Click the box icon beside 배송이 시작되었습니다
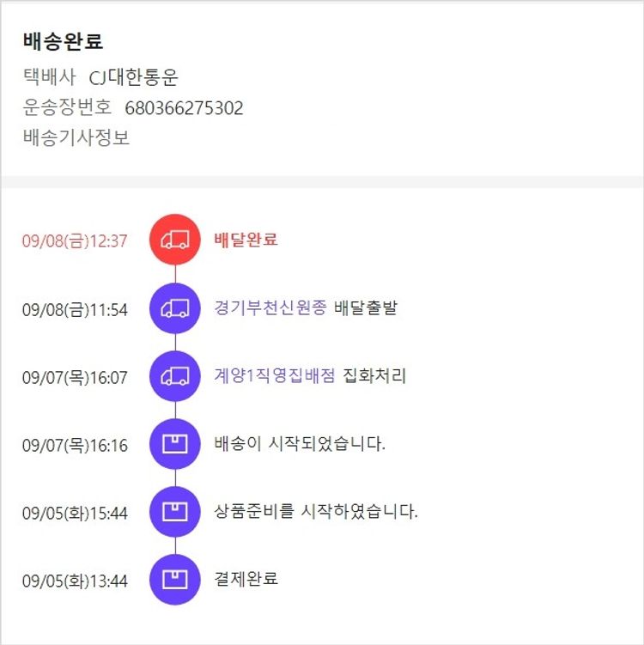 click(x=175, y=444)
